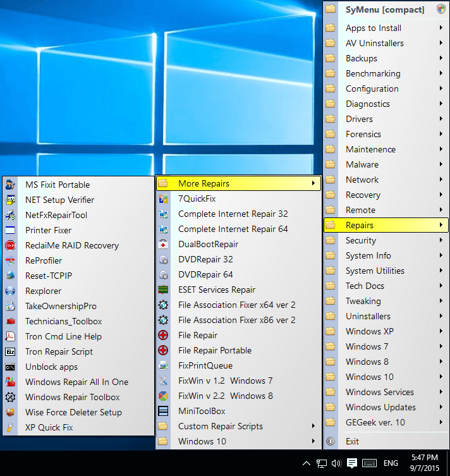Image resolution: width=450 pixels, height=476 pixels.
Task: Click the ENG language indicator
Action: tap(391, 463)
